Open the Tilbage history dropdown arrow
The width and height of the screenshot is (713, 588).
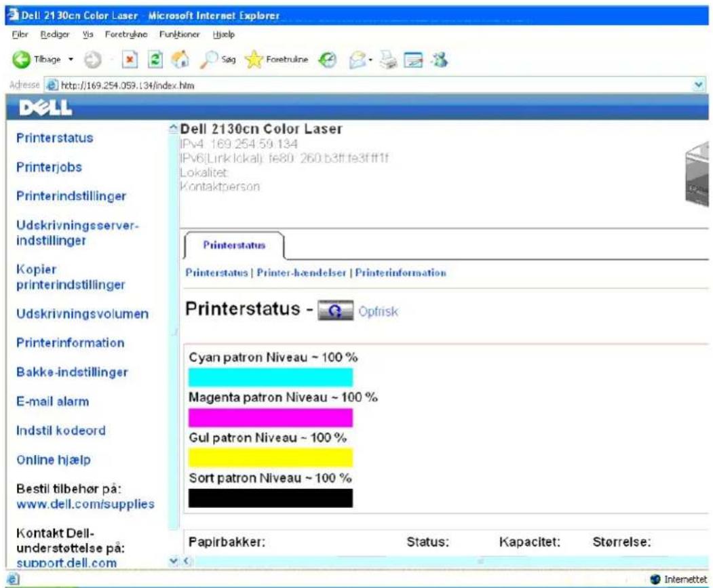(71, 60)
